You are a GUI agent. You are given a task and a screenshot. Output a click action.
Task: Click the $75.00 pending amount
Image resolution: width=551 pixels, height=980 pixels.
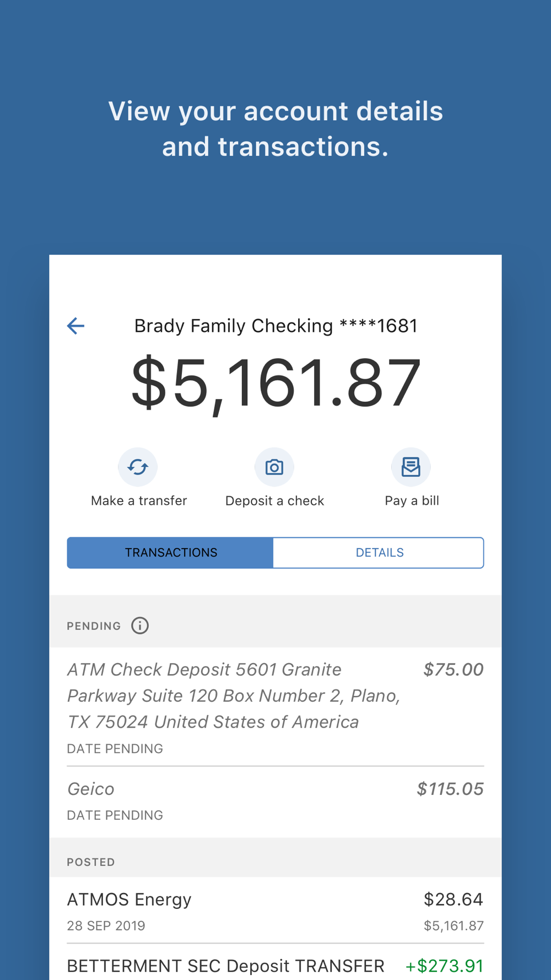pyautogui.click(x=453, y=669)
